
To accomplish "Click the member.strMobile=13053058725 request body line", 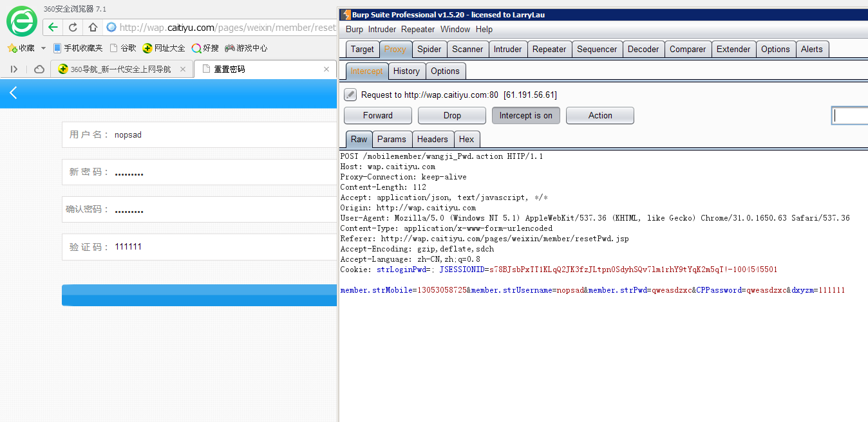I will (x=592, y=290).
